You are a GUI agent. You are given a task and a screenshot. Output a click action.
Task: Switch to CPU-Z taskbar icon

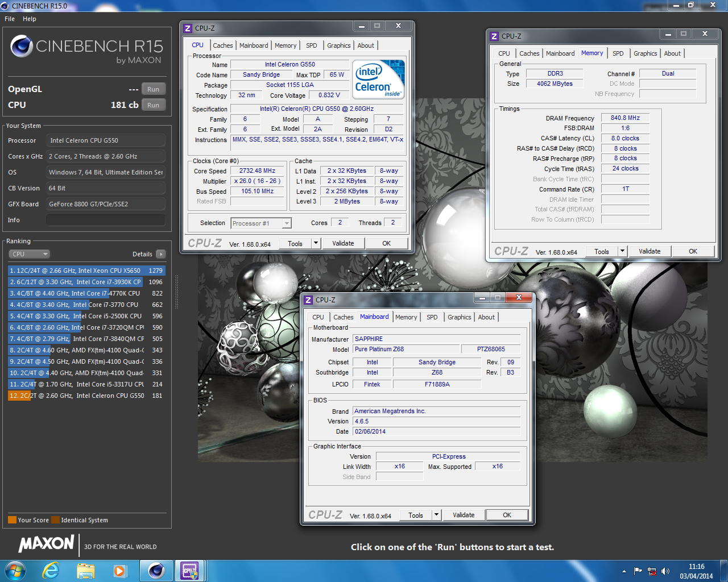pos(189,571)
